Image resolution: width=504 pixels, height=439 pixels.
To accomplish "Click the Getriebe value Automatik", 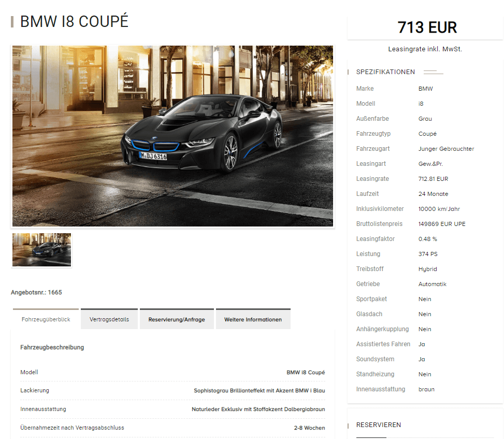I will (433, 284).
